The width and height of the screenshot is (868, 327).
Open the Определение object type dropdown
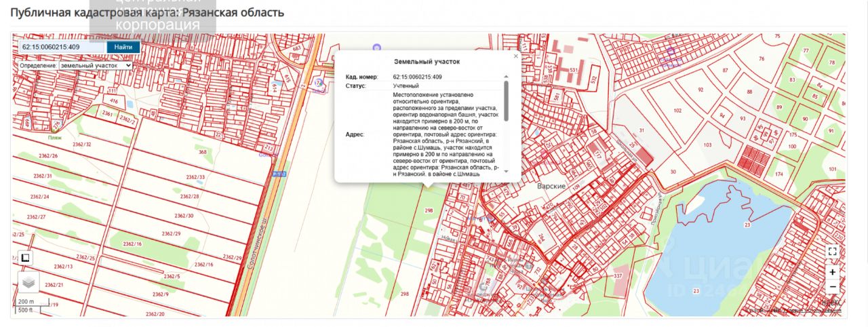pos(95,66)
